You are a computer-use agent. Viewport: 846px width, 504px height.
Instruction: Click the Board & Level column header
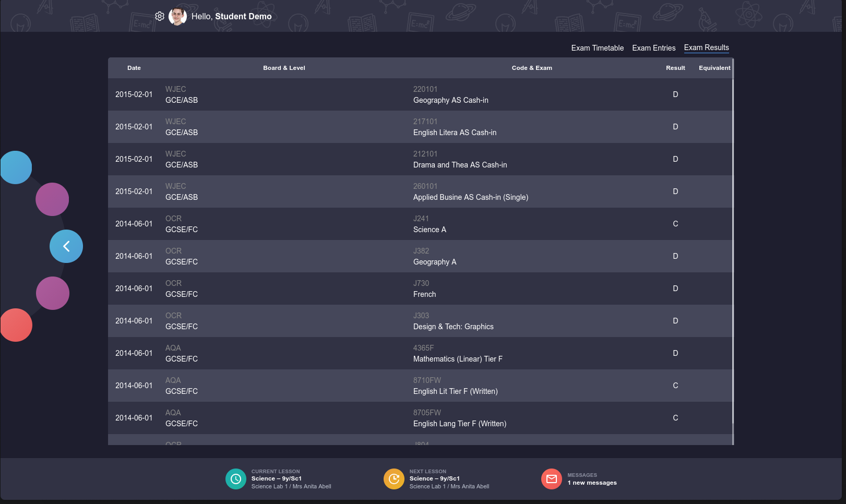pos(284,68)
